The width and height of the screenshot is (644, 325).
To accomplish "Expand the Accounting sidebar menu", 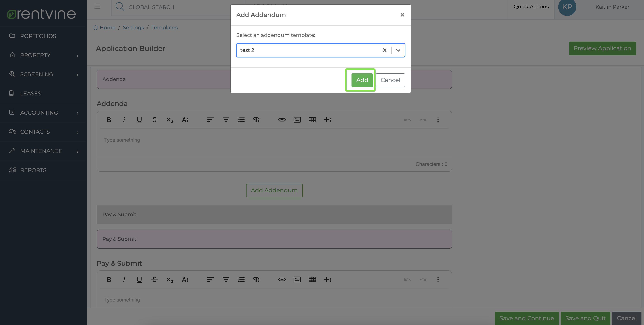I will click(43, 113).
